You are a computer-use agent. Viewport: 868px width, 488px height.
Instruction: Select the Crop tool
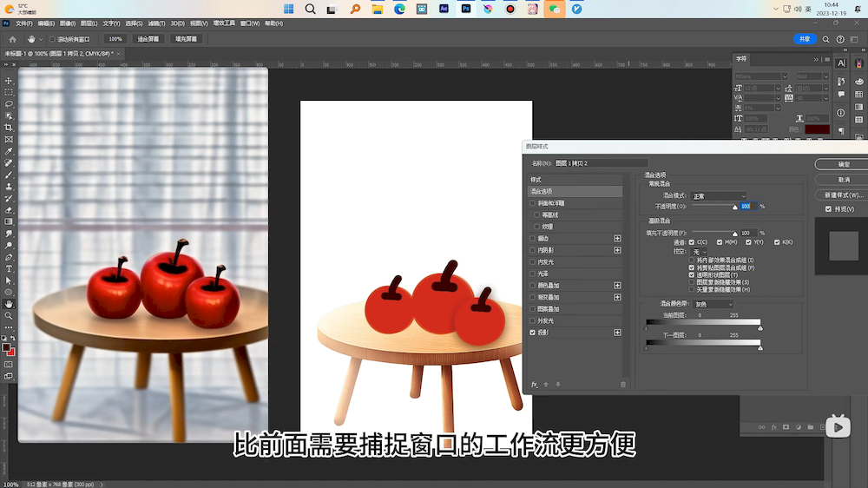tap(9, 127)
